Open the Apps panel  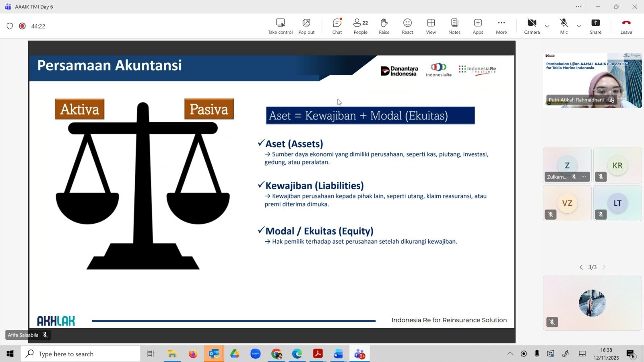(478, 26)
